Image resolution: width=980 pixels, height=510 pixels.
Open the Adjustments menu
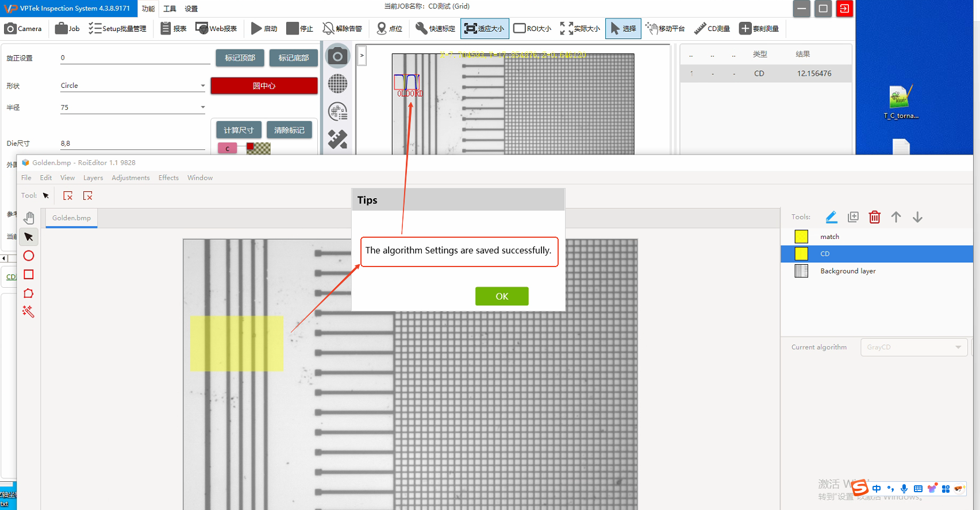[130, 178]
